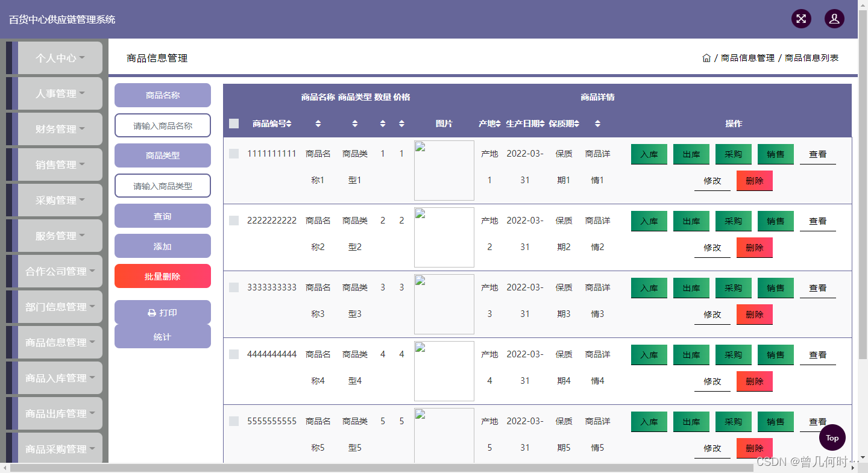Click the home icon in the breadcrumb

pos(706,57)
